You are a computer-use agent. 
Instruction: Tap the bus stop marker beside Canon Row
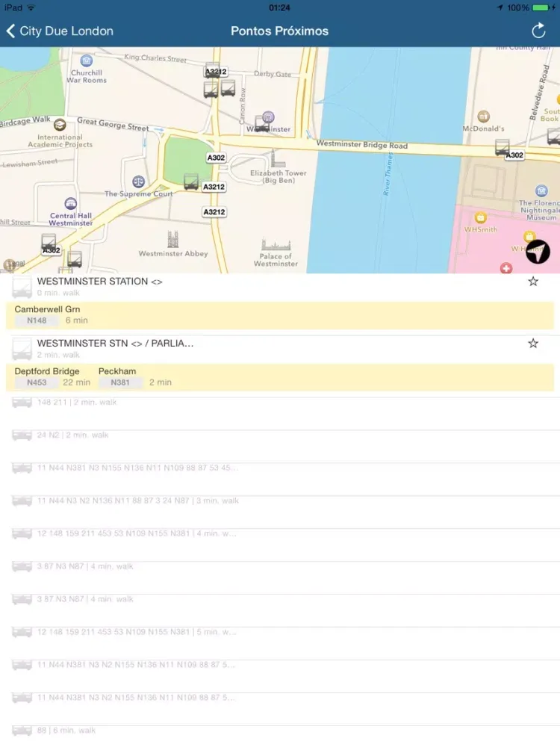pyautogui.click(x=228, y=88)
